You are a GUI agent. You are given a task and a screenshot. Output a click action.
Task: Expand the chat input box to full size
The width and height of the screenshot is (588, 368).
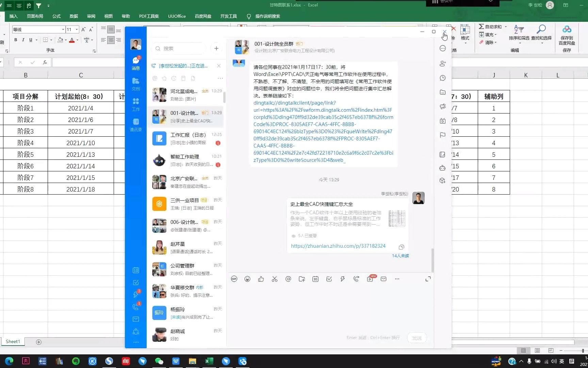pos(428,279)
